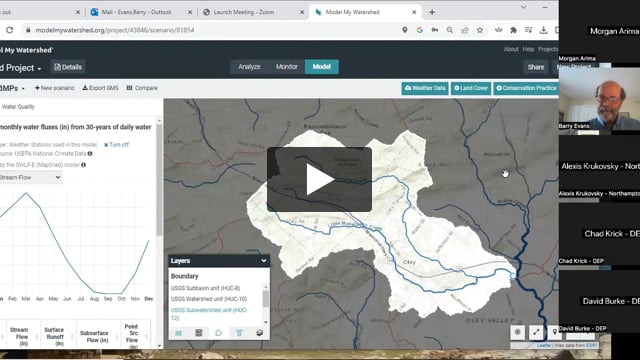Turn off the Weather Stations layer

[116, 144]
